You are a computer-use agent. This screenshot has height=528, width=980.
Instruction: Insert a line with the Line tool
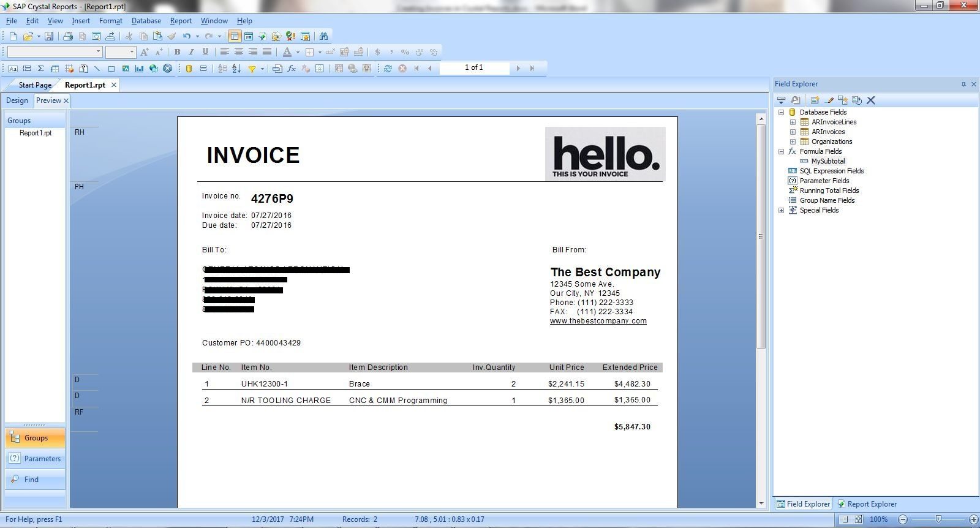coord(97,69)
